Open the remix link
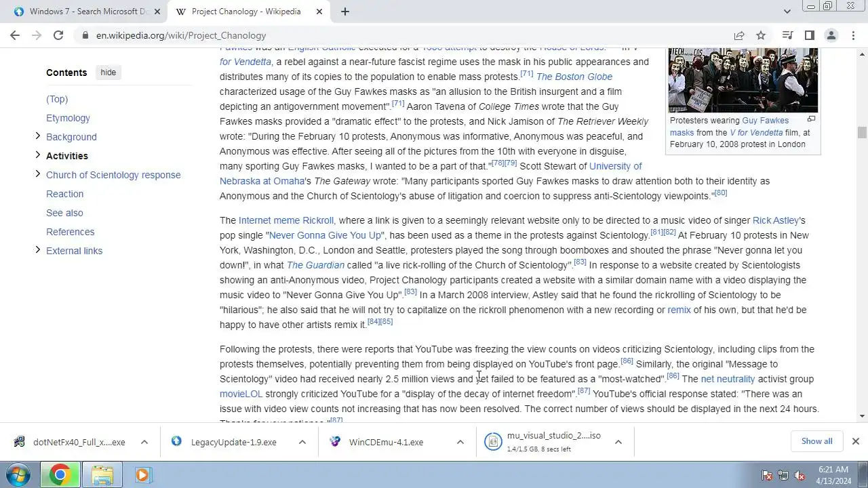This screenshot has width=868, height=488. pyautogui.click(x=679, y=310)
